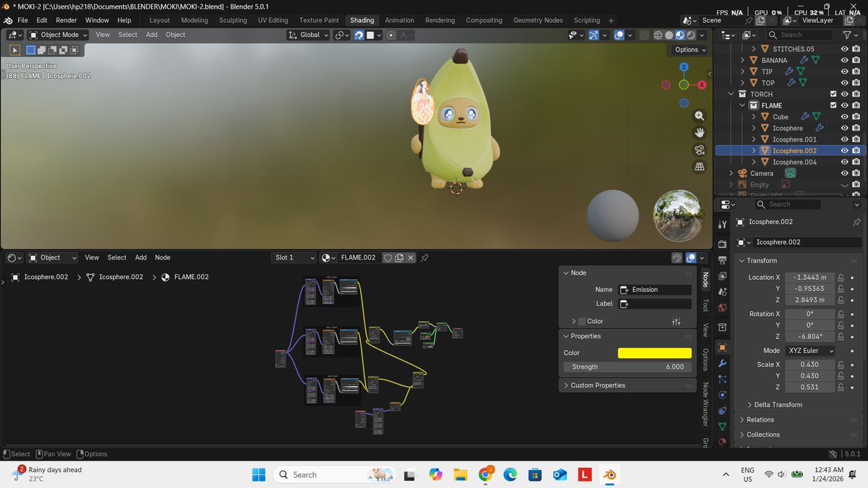The image size is (868, 488).
Task: Open the Slot 1 material slot dropdown
Action: pyautogui.click(x=294, y=257)
